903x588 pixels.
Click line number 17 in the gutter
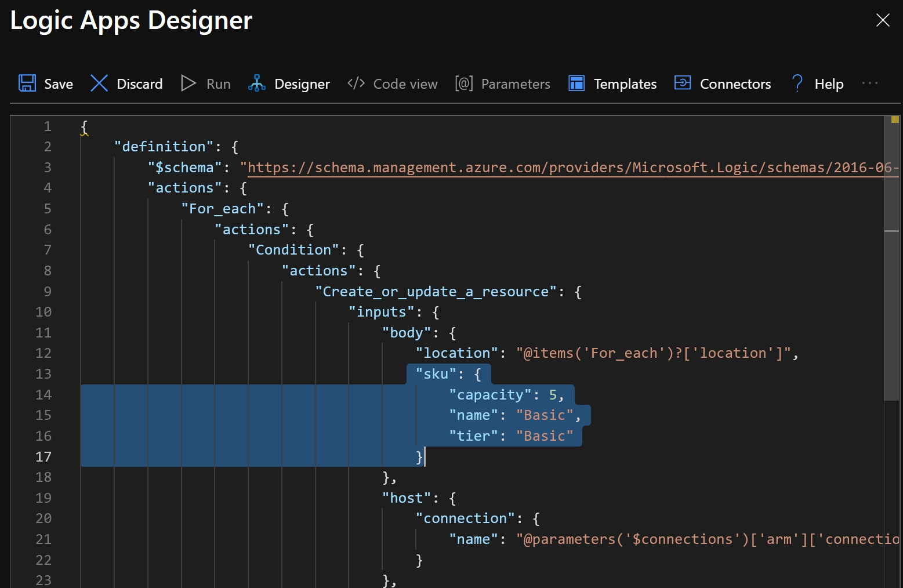click(x=43, y=456)
